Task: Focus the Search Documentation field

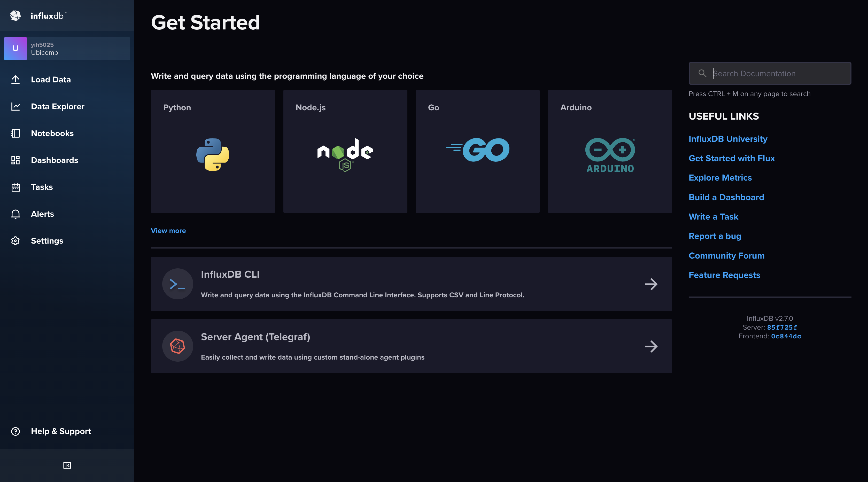Action: [x=775, y=73]
